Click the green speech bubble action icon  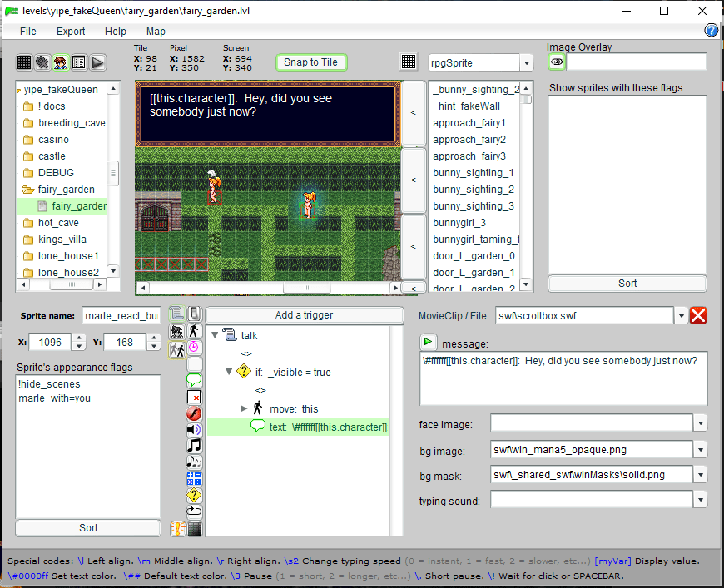tap(194, 380)
